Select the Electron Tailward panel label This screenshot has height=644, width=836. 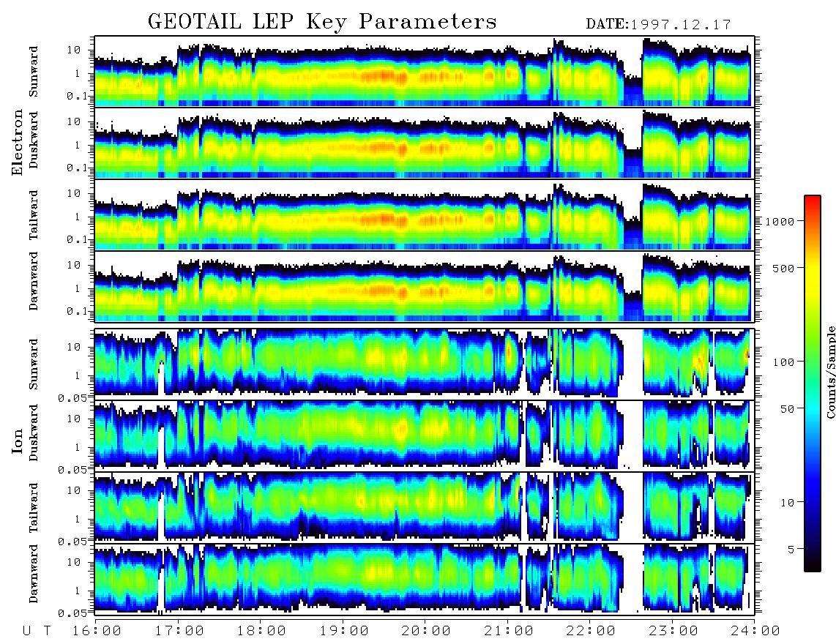[34, 214]
